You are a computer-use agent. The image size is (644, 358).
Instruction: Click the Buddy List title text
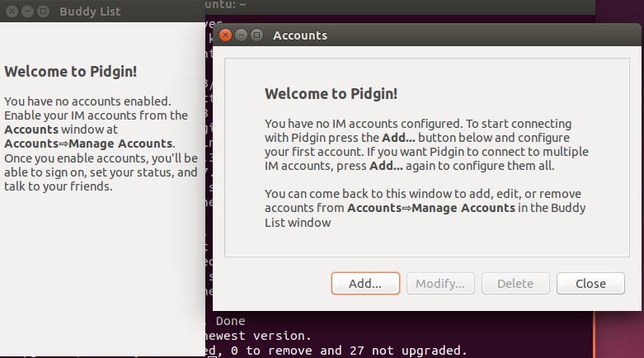tap(90, 12)
